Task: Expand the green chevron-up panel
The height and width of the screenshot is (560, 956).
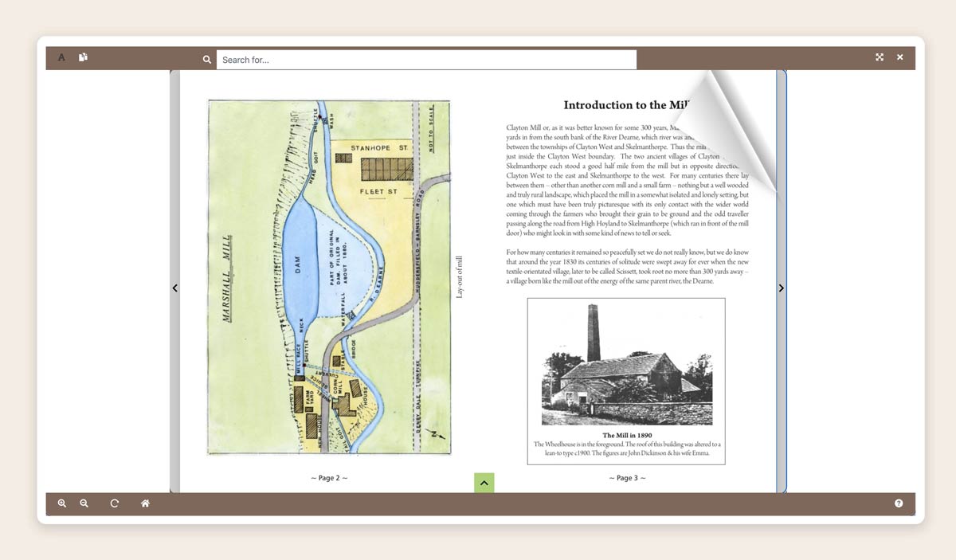Action: pyautogui.click(x=484, y=483)
